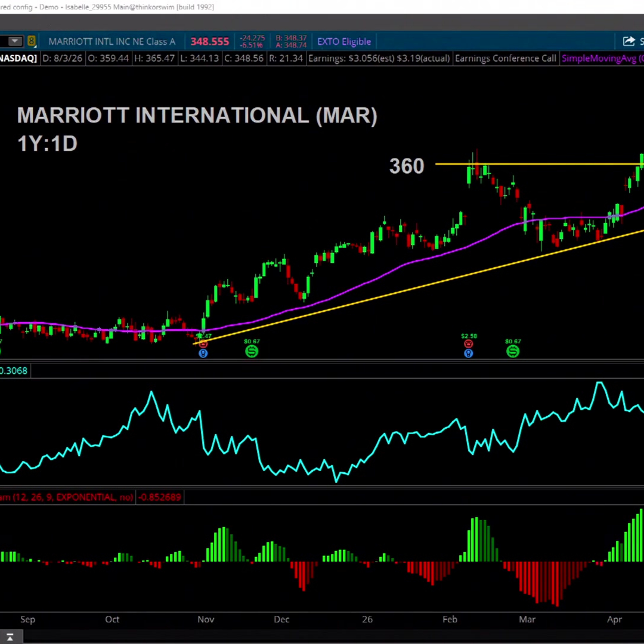Click the NASDAQ exchange label
The height and width of the screenshot is (644, 644).
[18, 59]
